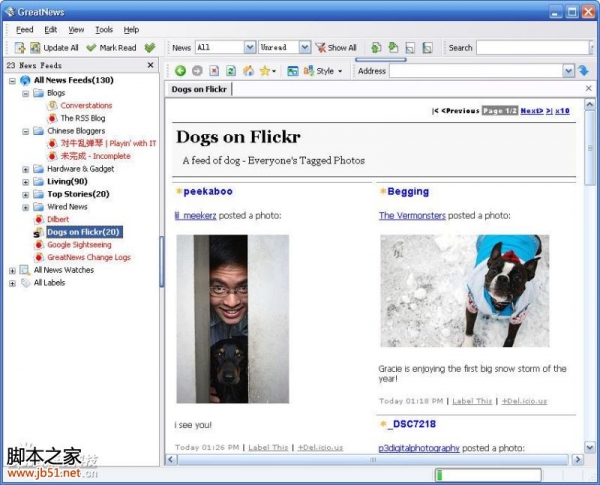
Task: Open the Style dropdown menu
Action: click(x=323, y=71)
